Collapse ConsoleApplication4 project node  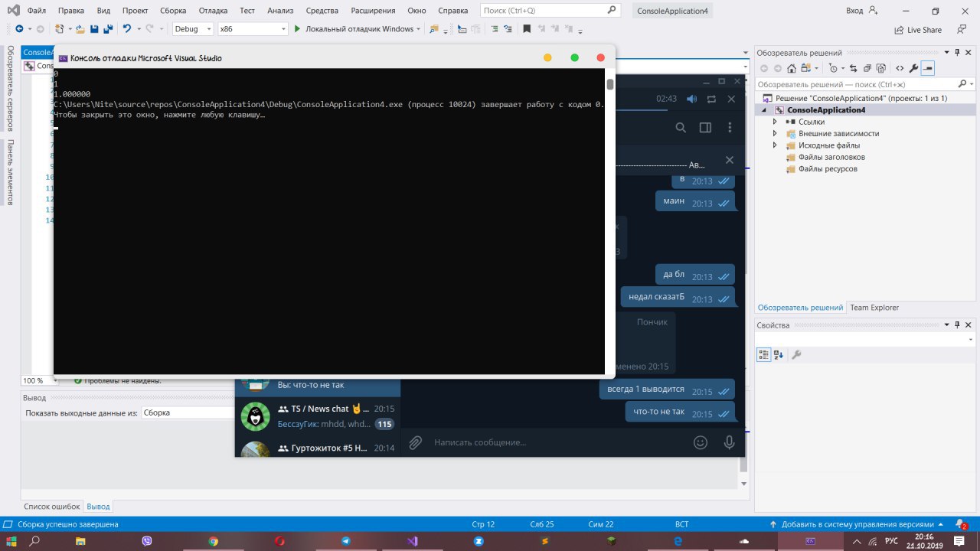[x=764, y=110]
